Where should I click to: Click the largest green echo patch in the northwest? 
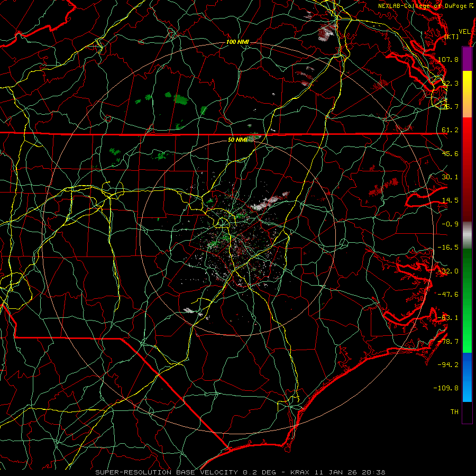180,99
